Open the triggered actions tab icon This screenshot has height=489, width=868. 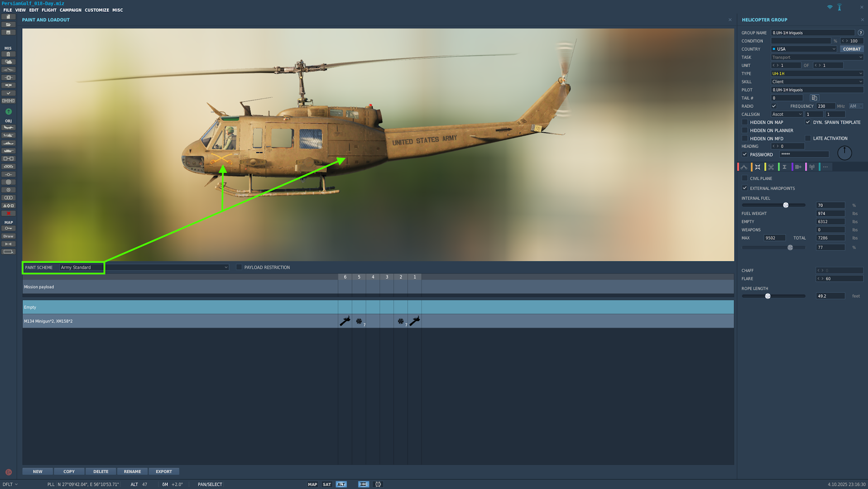771,167
